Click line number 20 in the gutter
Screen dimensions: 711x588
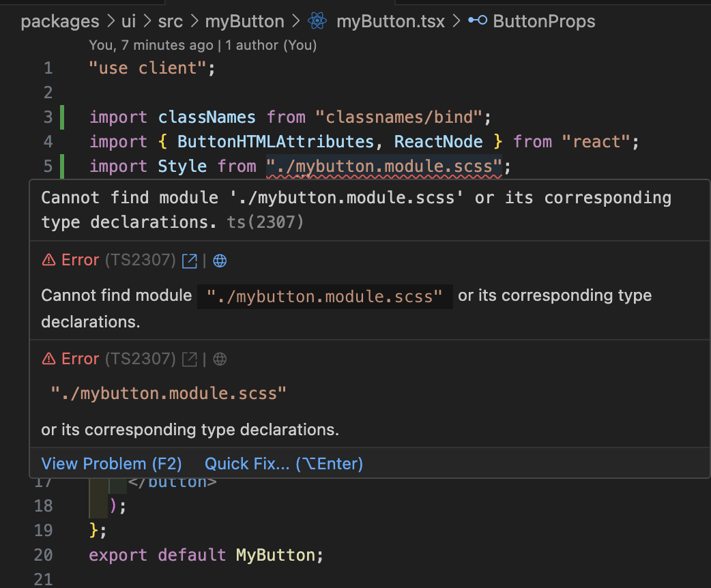tap(43, 555)
